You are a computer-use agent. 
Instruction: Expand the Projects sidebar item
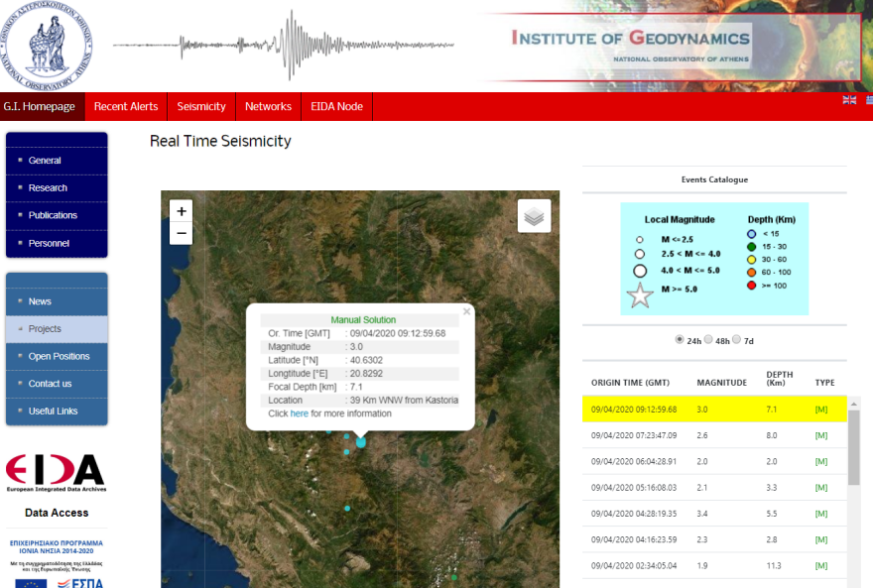tap(57, 329)
